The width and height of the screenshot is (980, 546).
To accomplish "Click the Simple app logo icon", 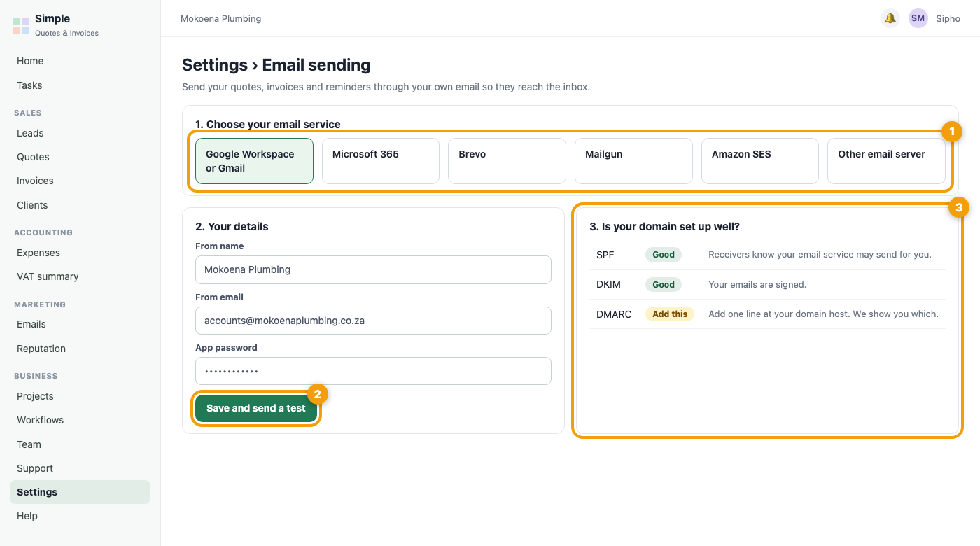I will [21, 26].
